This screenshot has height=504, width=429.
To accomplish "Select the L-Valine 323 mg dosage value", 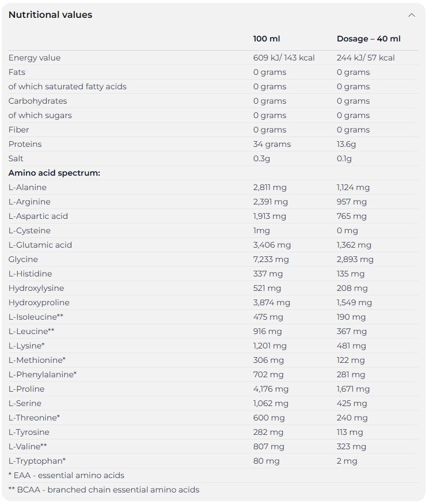I will (x=351, y=446).
